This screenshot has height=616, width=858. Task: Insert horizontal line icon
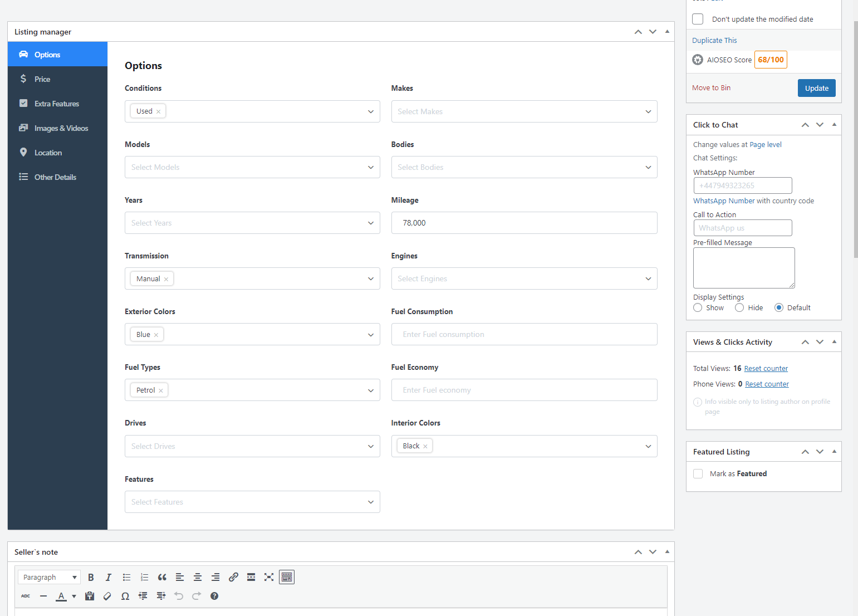(x=43, y=596)
